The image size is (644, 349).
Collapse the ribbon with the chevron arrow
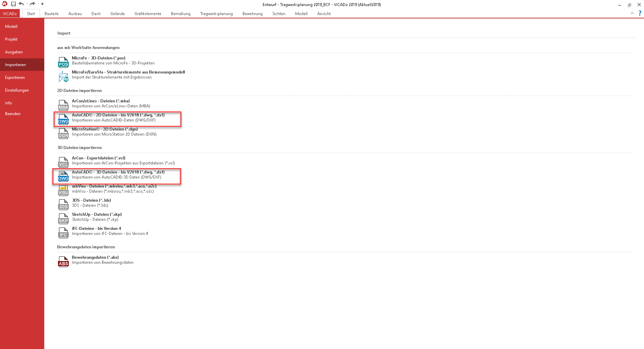632,13
